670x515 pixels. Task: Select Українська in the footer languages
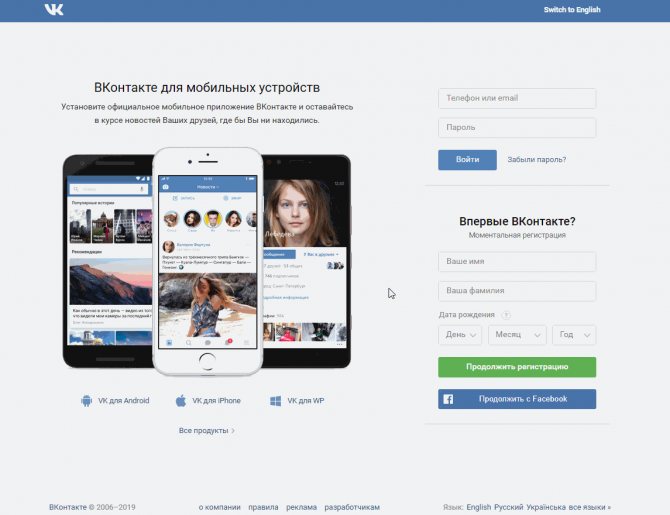tap(546, 507)
